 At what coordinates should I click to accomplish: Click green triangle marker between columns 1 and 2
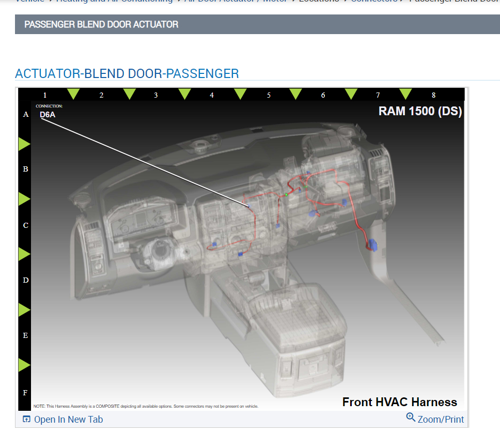pyautogui.click(x=73, y=94)
